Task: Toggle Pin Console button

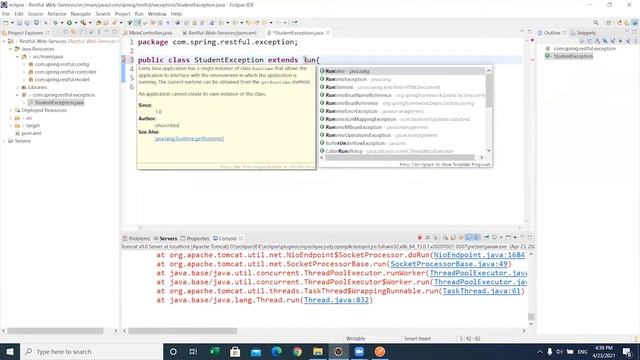Action: click(x=487, y=238)
